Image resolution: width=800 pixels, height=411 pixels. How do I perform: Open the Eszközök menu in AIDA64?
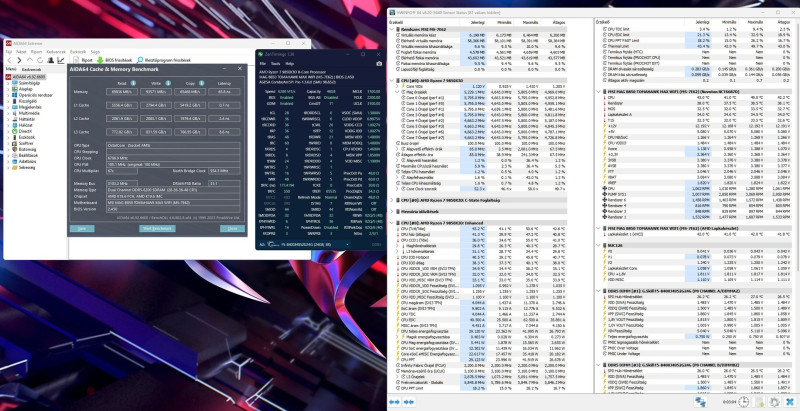click(78, 52)
